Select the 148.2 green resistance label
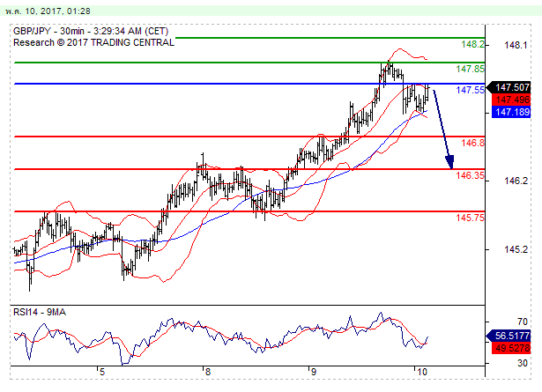The image size is (542, 392). coord(471,44)
